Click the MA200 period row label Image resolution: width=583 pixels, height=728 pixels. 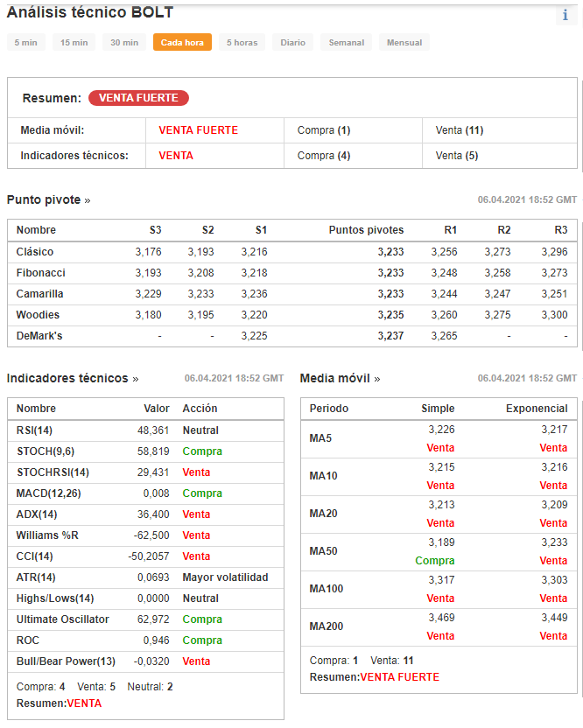tap(327, 626)
